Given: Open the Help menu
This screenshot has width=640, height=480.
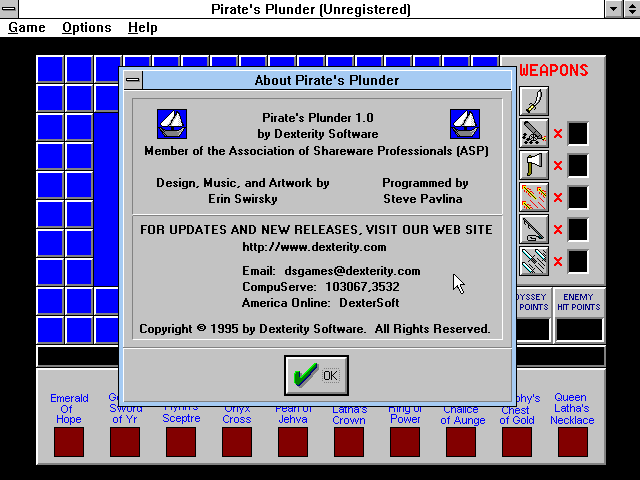Looking at the screenshot, I should [142, 27].
